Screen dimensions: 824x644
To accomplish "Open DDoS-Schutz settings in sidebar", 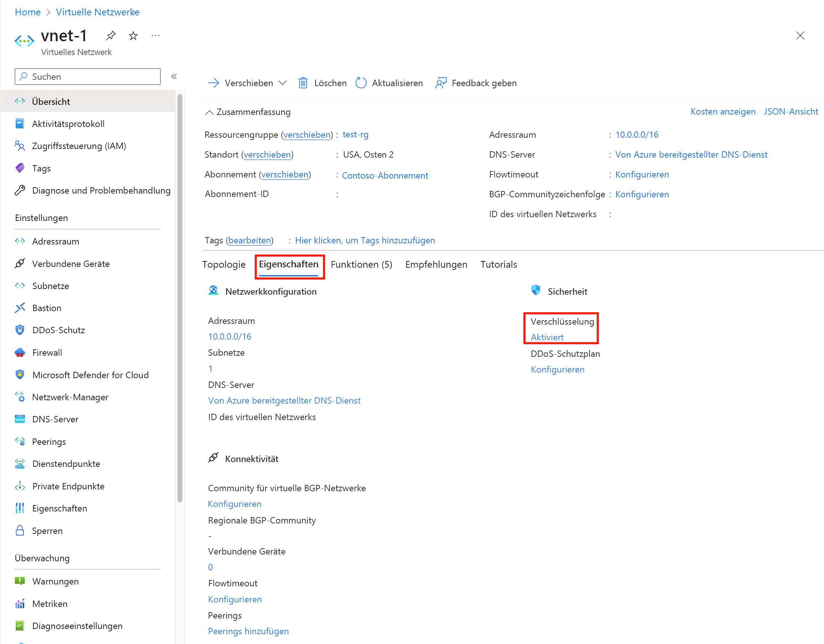I will pyautogui.click(x=58, y=330).
